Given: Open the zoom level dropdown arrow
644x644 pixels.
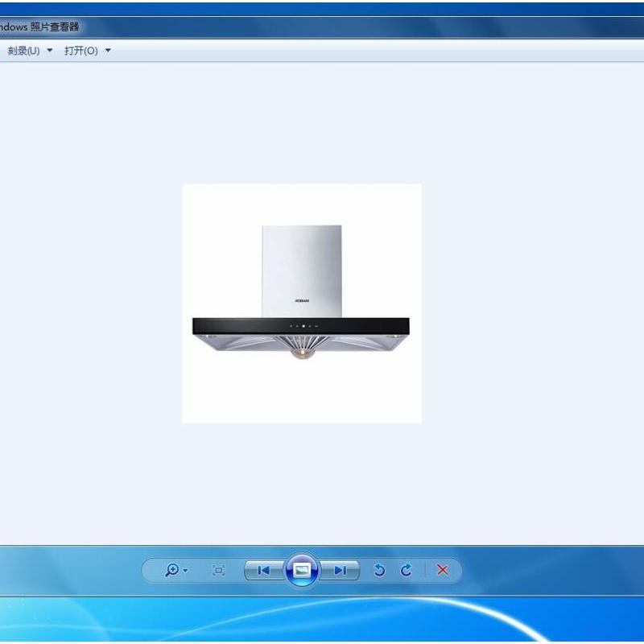Looking at the screenshot, I should tap(186, 571).
